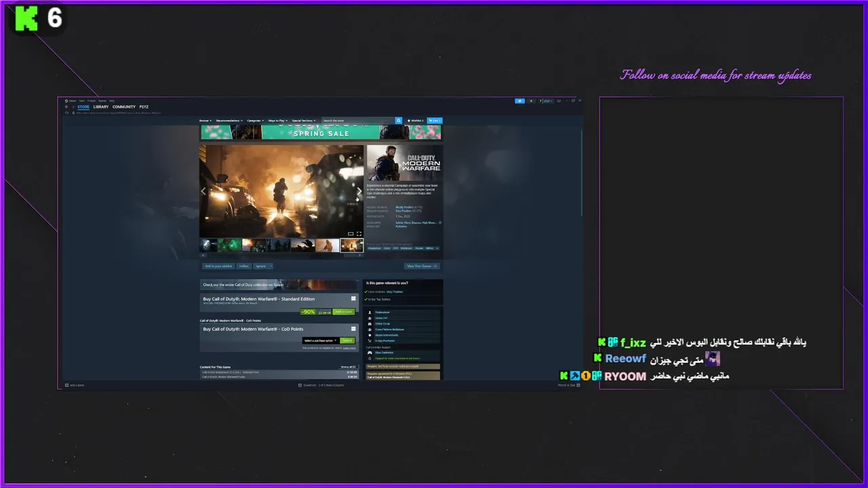868x488 pixels.
Task: Click the Xbox Controllers support row
Action: coord(403,352)
